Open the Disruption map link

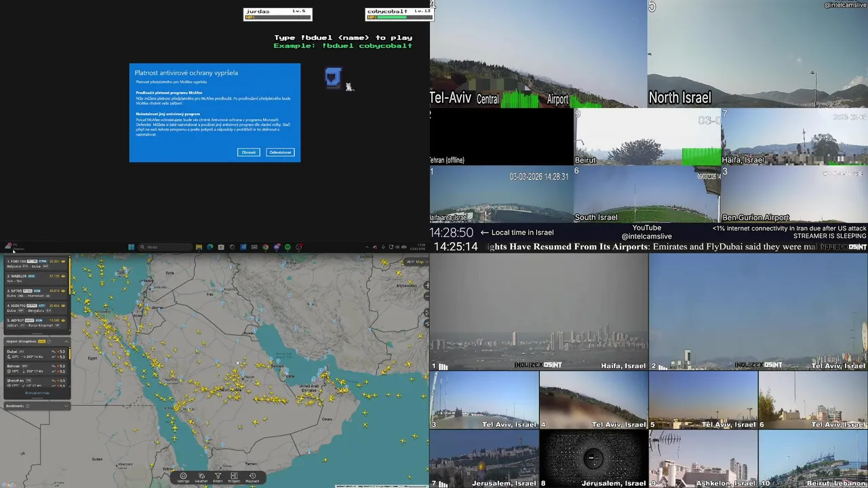(x=37, y=393)
